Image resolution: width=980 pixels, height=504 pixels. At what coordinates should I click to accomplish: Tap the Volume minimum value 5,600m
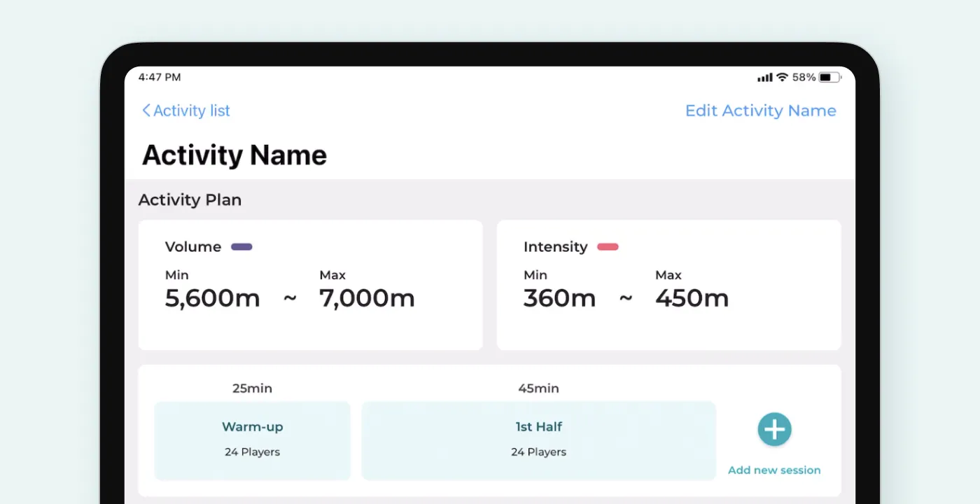(x=213, y=298)
